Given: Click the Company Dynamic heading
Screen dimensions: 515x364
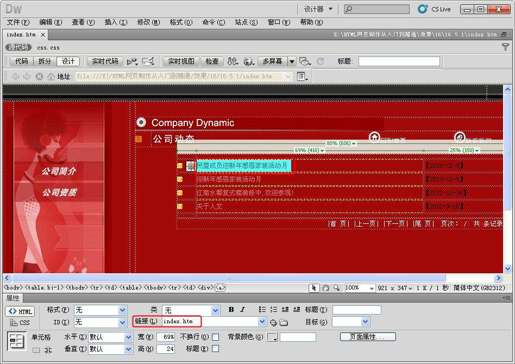Looking at the screenshot, I should 193,123.
